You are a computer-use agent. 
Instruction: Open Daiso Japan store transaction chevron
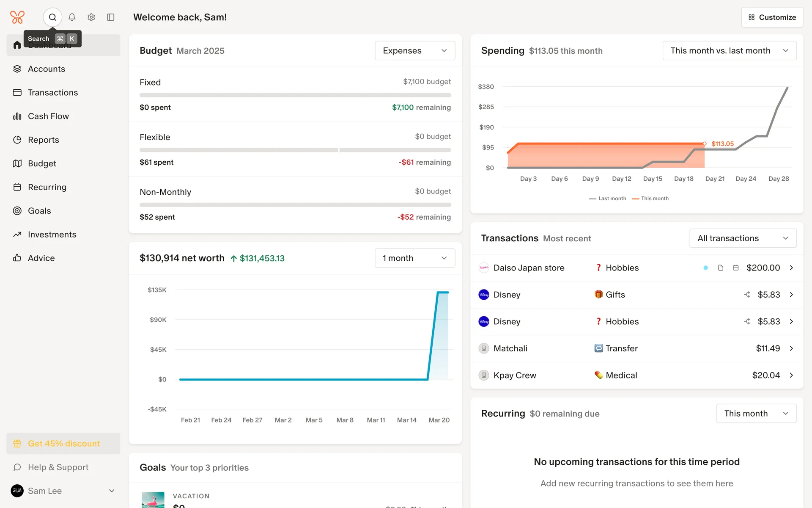click(x=791, y=268)
